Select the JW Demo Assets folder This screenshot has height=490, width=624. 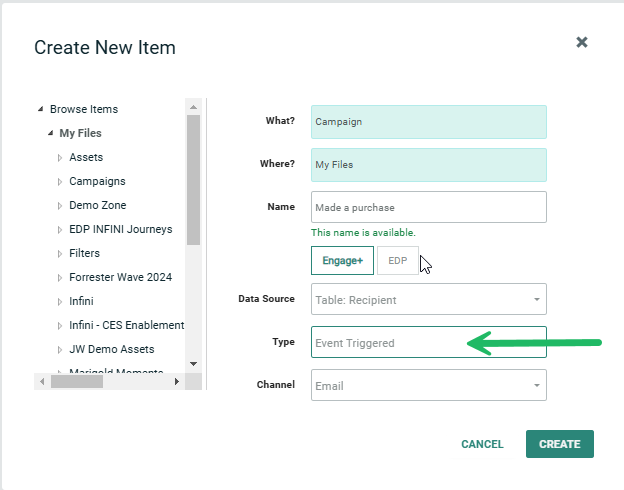click(x=111, y=349)
